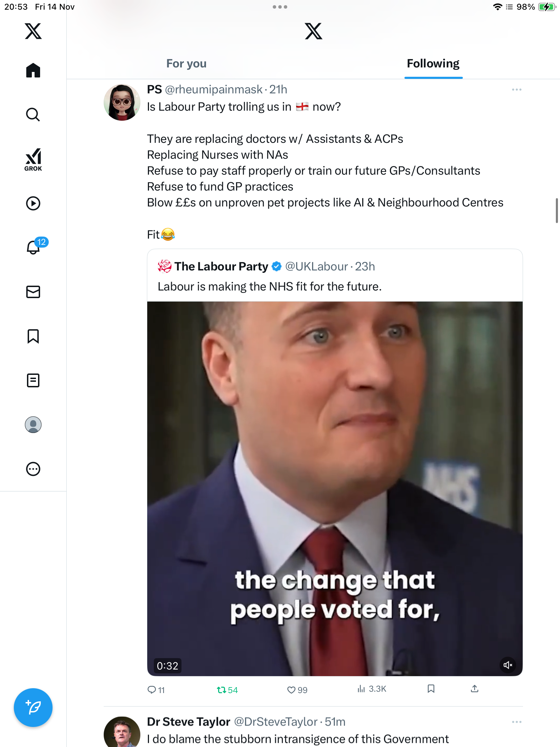Open Direct Messages envelope icon

tap(33, 292)
